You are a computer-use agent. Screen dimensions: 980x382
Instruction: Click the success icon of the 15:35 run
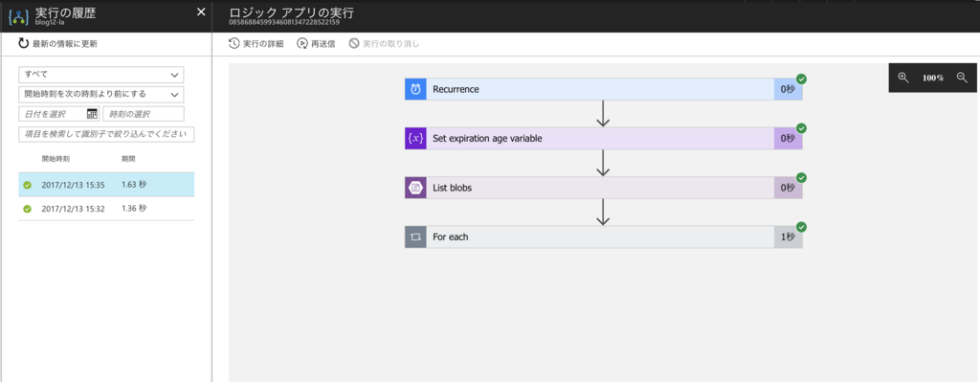tap(27, 185)
